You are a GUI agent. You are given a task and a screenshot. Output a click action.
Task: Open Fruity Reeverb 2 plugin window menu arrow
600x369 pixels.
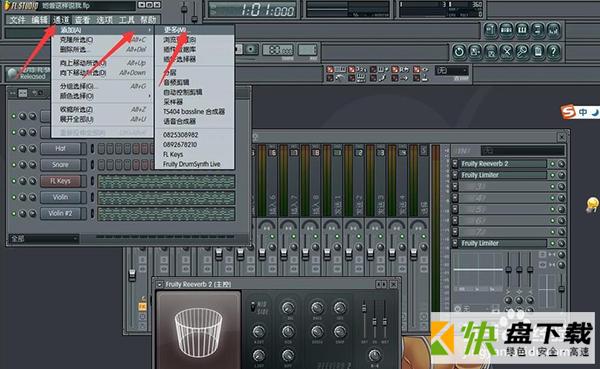pyautogui.click(x=160, y=284)
